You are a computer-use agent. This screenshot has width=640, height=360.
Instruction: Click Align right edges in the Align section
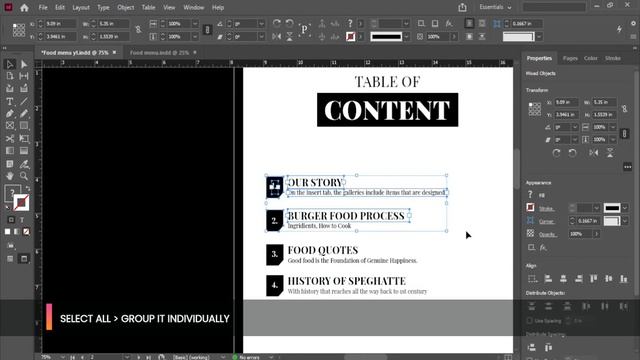point(578,279)
